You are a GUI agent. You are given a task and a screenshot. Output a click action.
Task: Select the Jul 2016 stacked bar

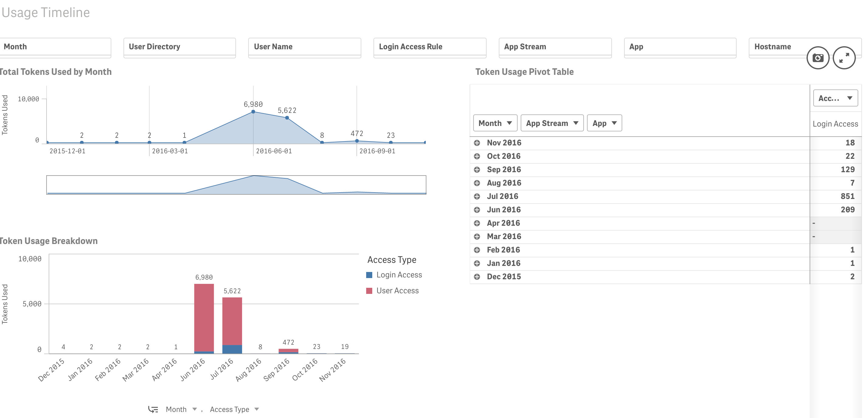[x=232, y=325]
